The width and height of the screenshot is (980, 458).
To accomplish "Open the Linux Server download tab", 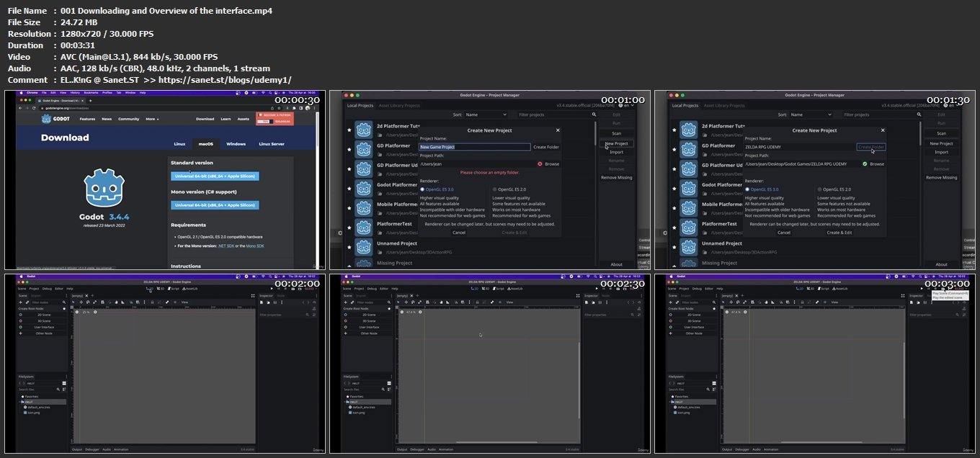I will 272,144.
